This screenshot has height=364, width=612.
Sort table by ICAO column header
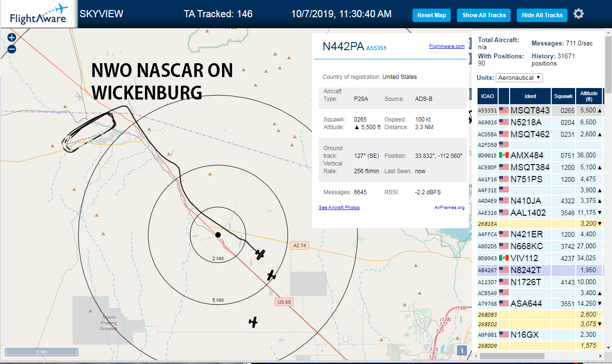487,96
